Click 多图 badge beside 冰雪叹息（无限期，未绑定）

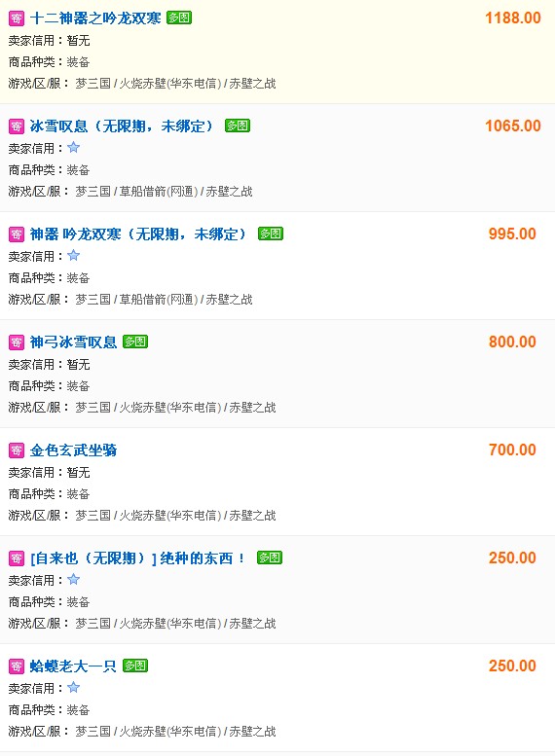click(238, 126)
